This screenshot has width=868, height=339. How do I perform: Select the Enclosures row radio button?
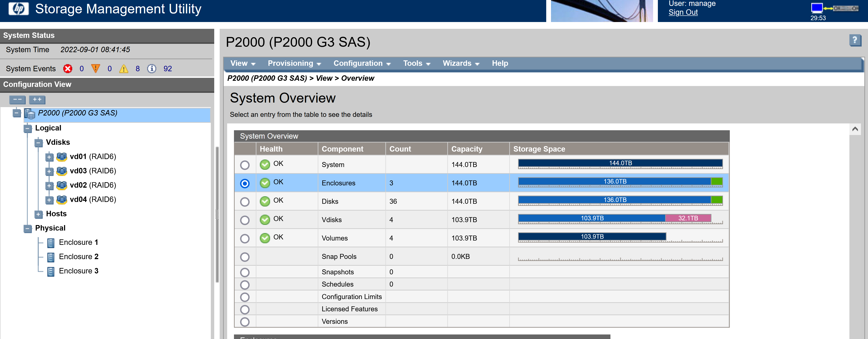pyautogui.click(x=245, y=183)
